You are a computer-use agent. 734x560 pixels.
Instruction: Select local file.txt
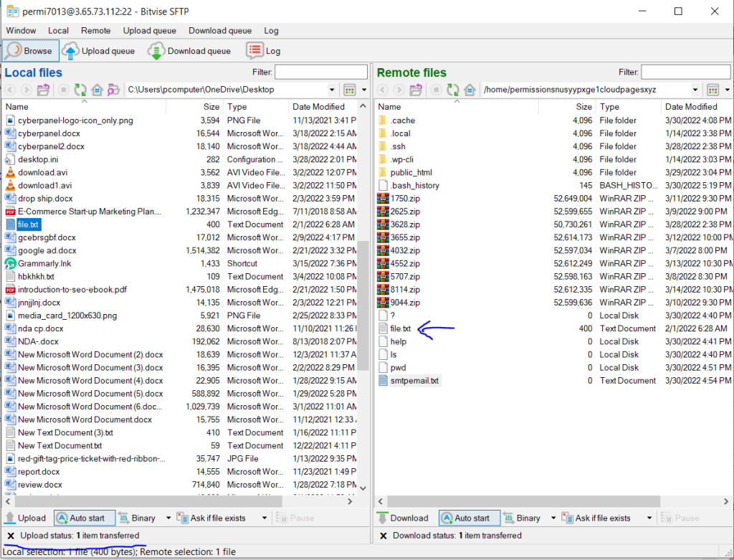pos(28,224)
